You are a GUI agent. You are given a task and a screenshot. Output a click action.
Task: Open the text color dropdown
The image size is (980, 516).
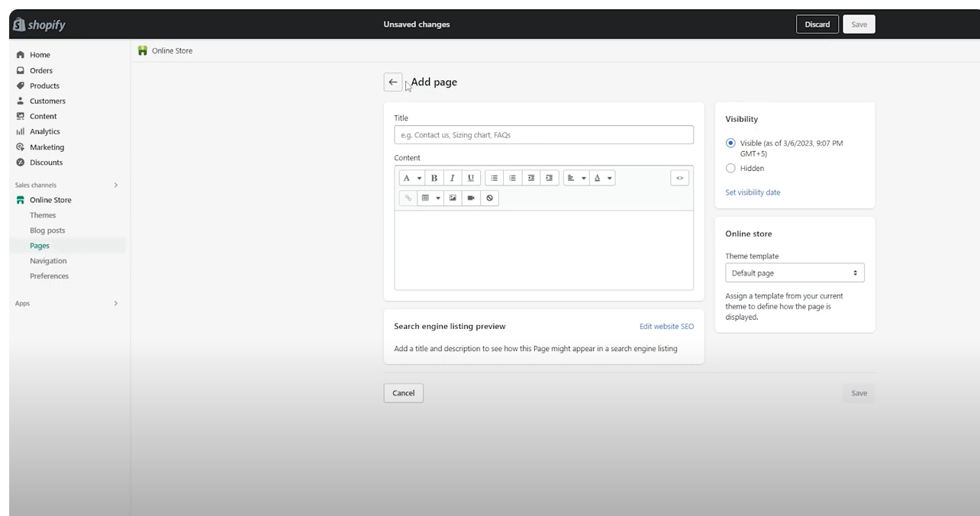603,178
